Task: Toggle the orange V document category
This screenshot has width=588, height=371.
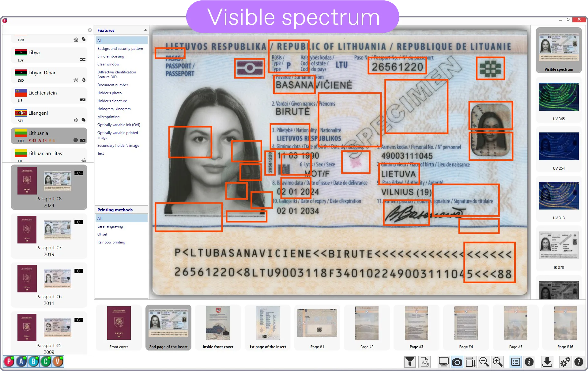Action: point(58,362)
